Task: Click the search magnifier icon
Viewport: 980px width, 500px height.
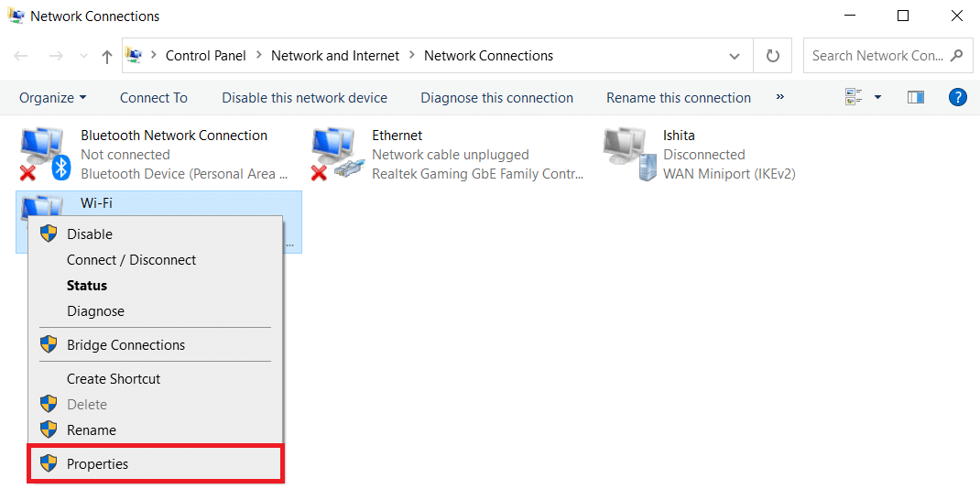Action: pos(957,56)
